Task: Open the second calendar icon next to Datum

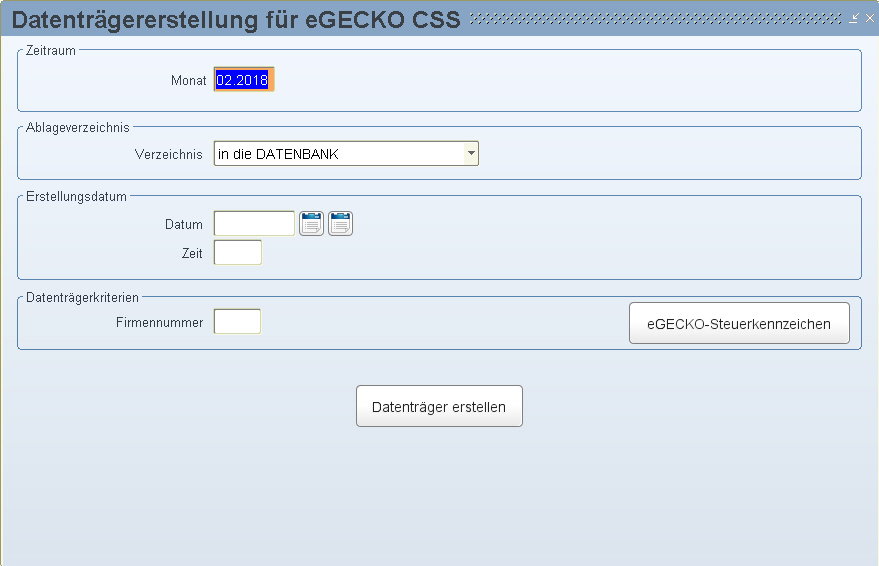Action: tap(340, 224)
